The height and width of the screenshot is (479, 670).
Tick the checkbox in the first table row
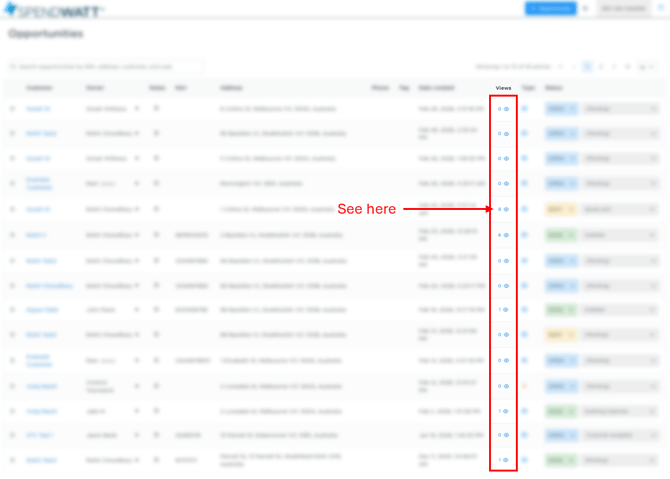[x=13, y=109]
